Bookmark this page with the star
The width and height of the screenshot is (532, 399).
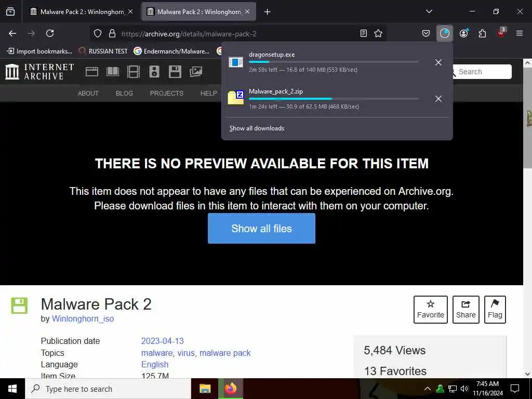pyautogui.click(x=378, y=33)
